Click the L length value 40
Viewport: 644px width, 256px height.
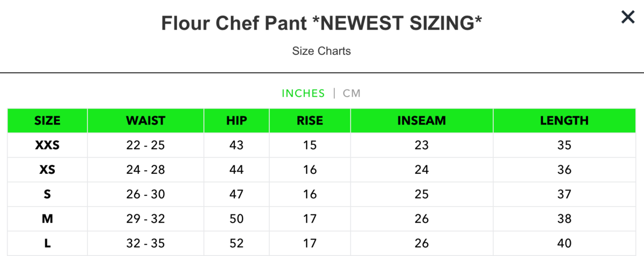[x=564, y=244]
